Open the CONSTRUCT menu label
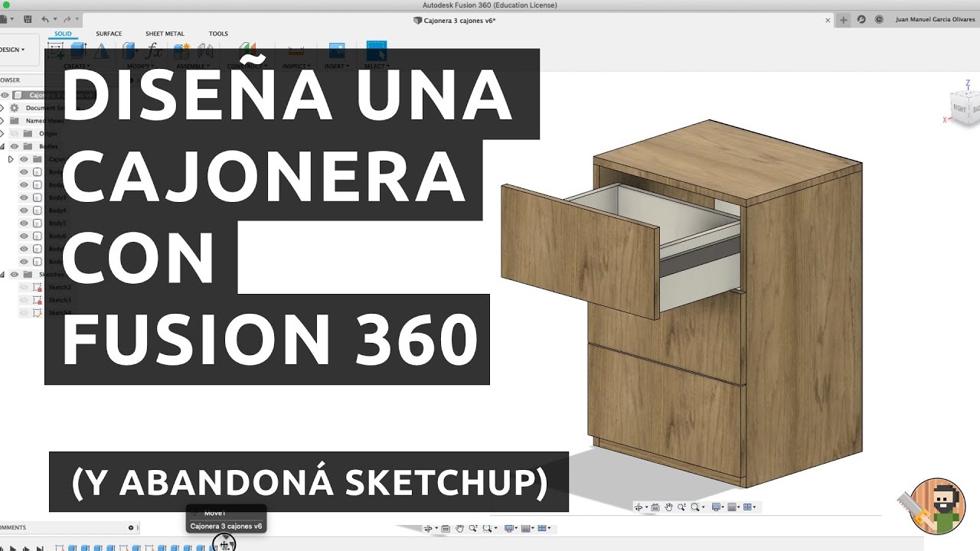Viewport: 980px width, 551px height. point(246,67)
